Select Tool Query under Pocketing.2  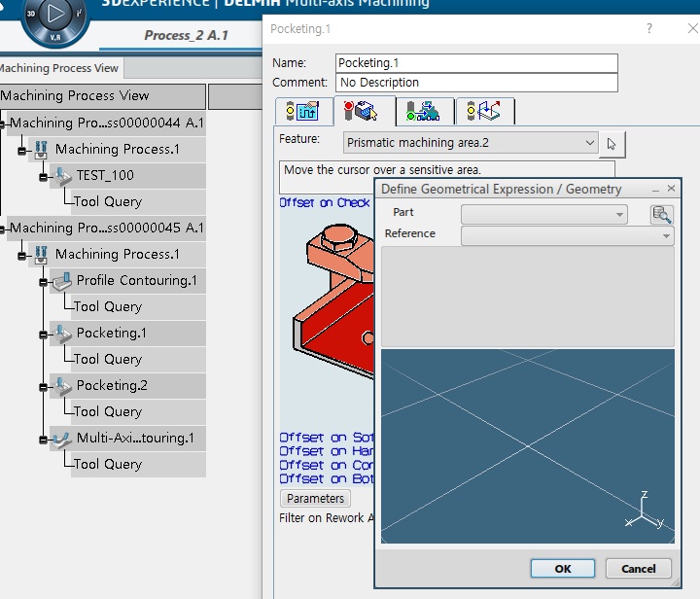click(x=108, y=411)
